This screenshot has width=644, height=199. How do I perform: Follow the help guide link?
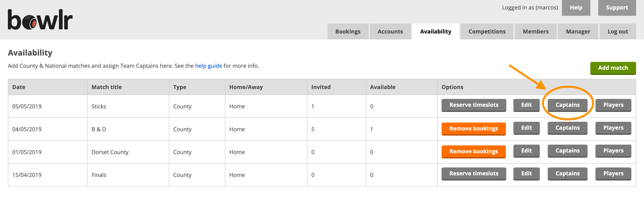click(x=208, y=66)
